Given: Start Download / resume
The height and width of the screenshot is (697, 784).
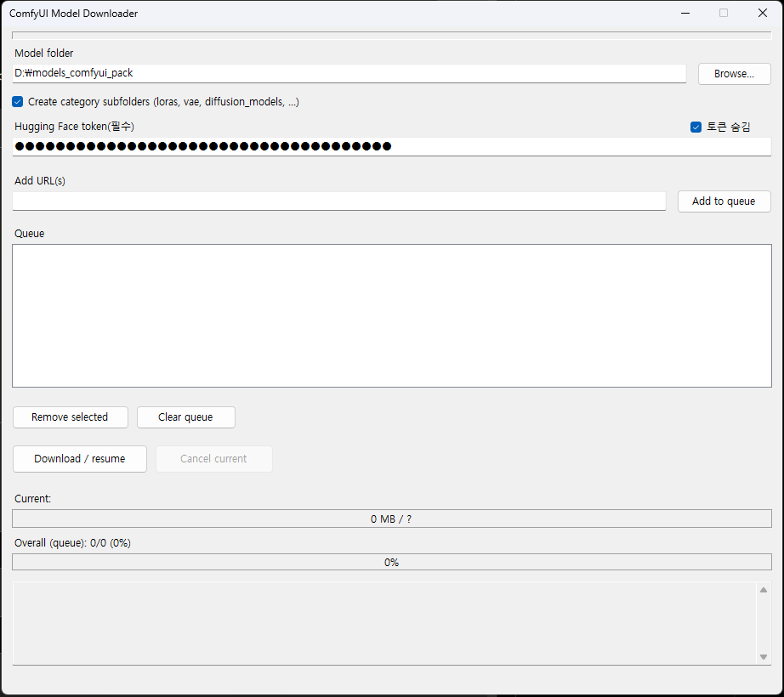Looking at the screenshot, I should [x=79, y=459].
